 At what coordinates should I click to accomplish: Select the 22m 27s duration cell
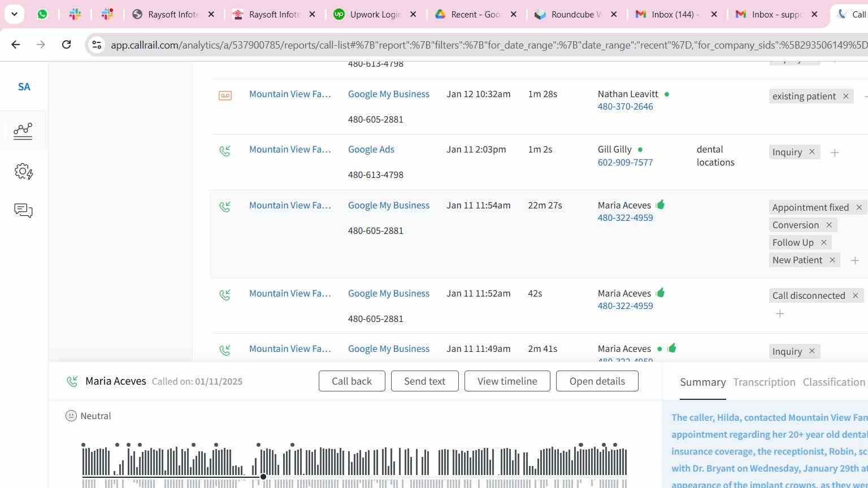pos(545,206)
